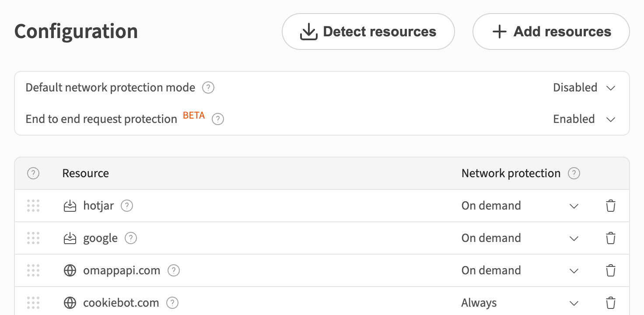The height and width of the screenshot is (315, 644).
Task: Click trash icon for google resource
Action: (611, 238)
